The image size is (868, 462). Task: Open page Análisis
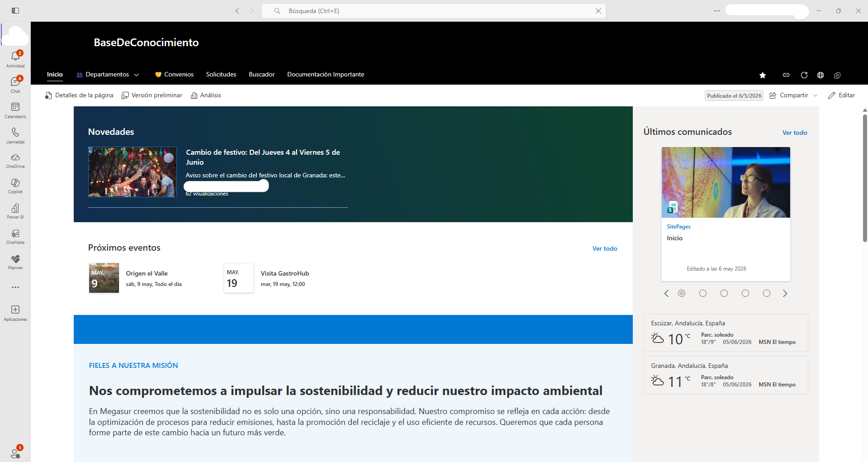click(206, 95)
